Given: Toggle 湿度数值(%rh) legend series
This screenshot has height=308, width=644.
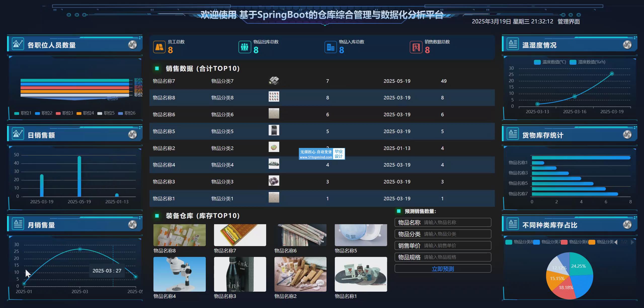Looking at the screenshot, I should pos(587,62).
